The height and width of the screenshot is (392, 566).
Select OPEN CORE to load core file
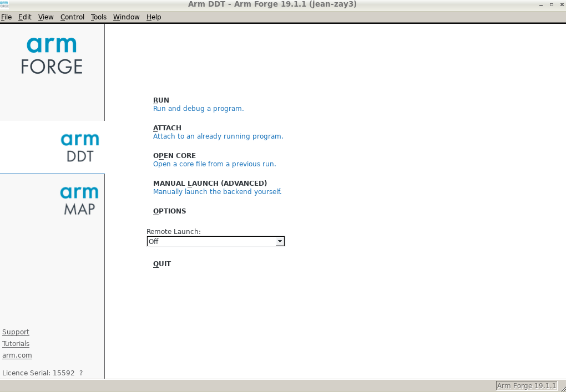pyautogui.click(x=174, y=156)
